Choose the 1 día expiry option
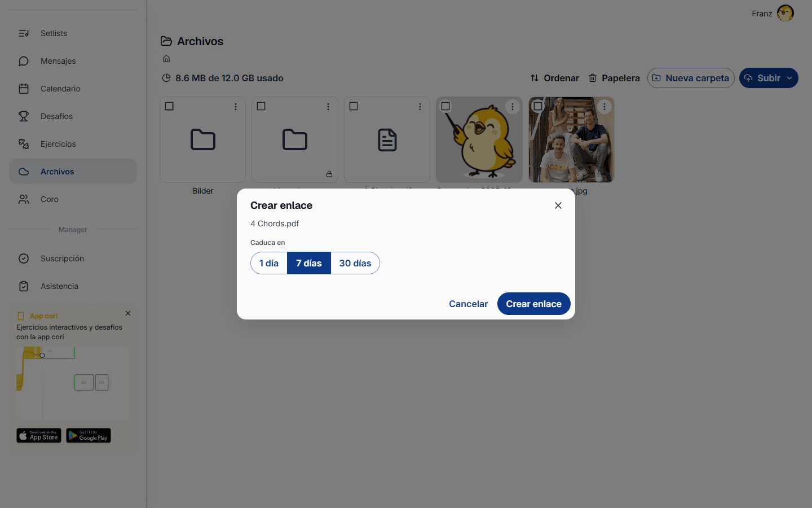The height and width of the screenshot is (508, 812). (x=269, y=263)
